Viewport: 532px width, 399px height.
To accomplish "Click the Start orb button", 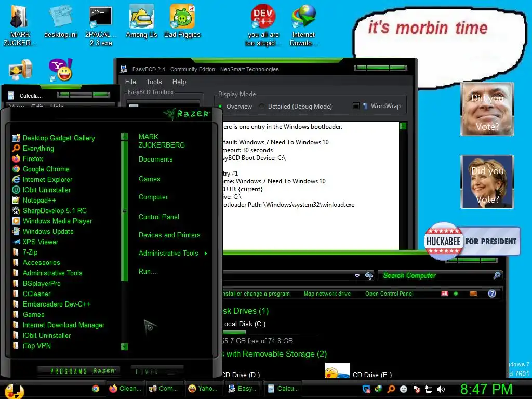I will (14, 391).
